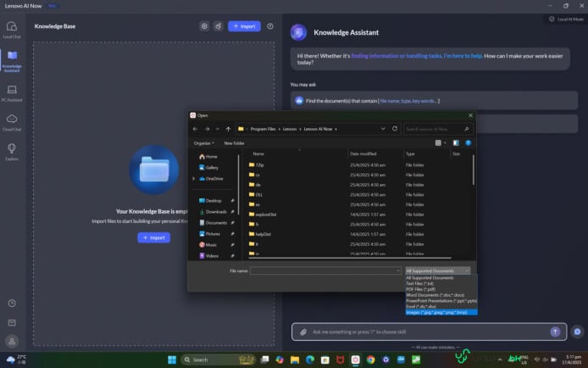Image resolution: width=588 pixels, height=368 pixels.
Task: Toggle the preview pane icon
Action: tap(456, 143)
